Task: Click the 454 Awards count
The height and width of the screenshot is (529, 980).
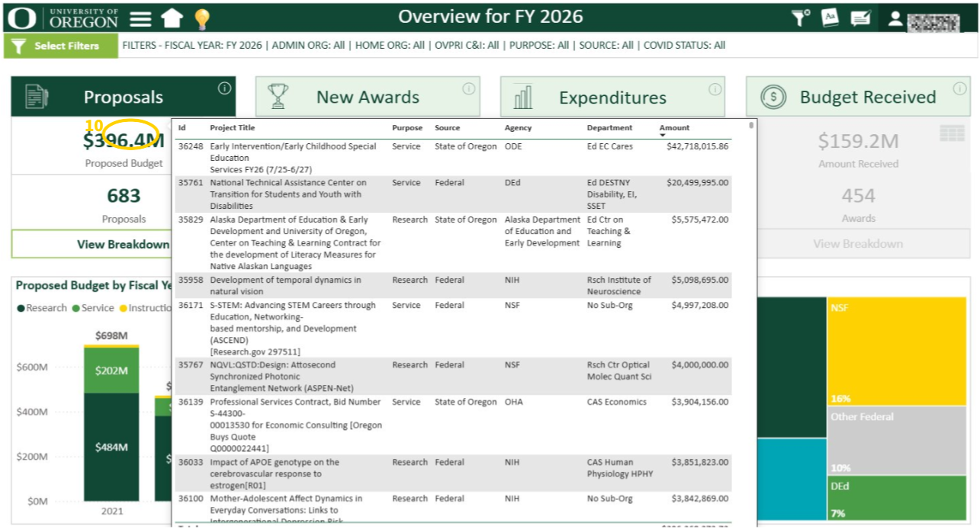Action: point(858,196)
